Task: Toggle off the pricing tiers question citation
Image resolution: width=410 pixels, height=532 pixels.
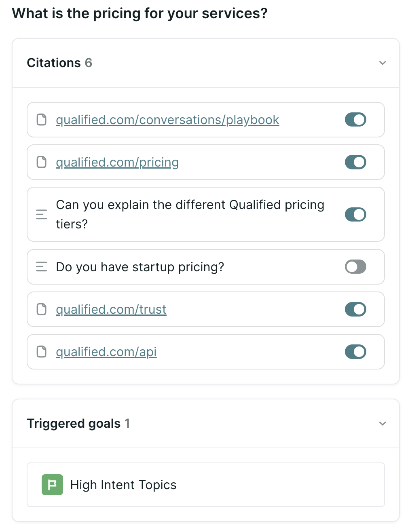Action: pyautogui.click(x=355, y=214)
